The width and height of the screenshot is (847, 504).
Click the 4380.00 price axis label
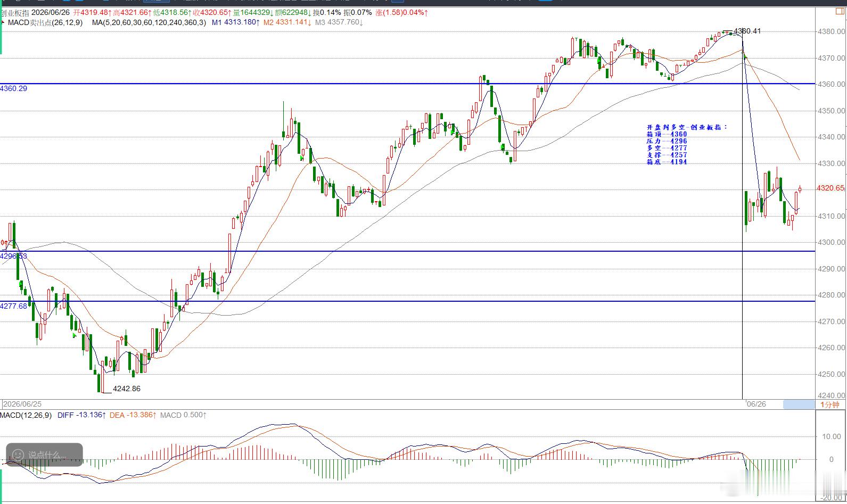pos(832,31)
